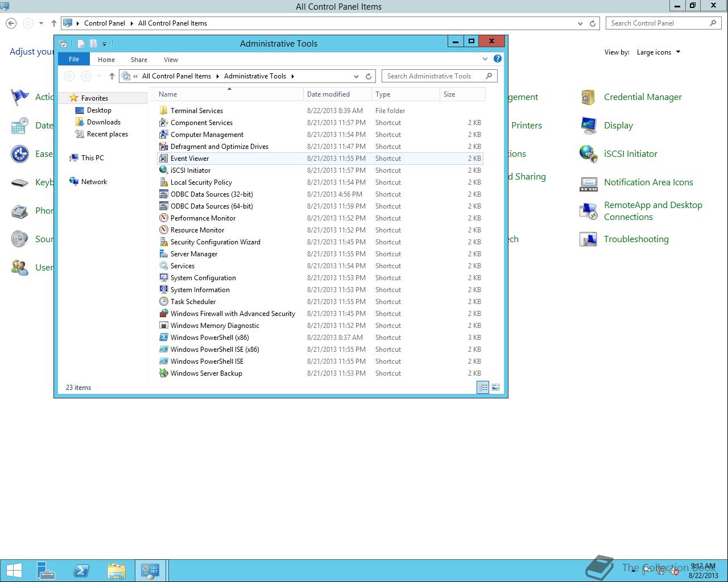Select the Local Security Policy icon

[x=164, y=182]
